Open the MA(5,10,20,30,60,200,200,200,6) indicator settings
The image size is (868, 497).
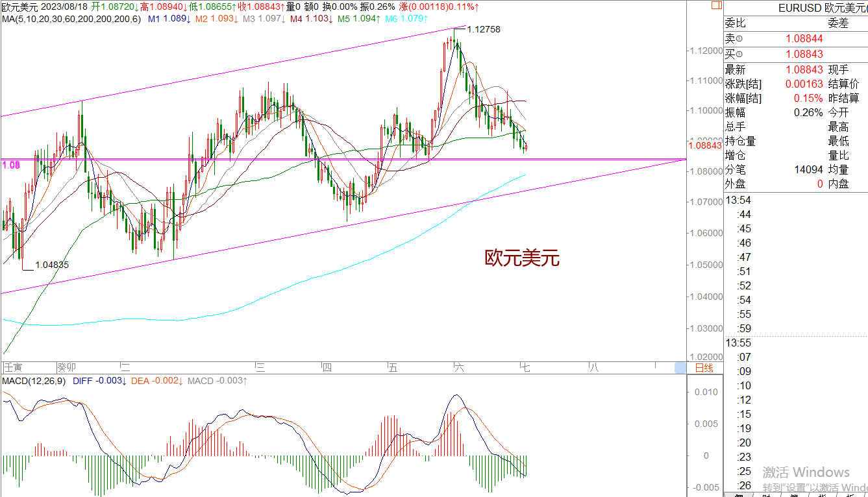71,19
